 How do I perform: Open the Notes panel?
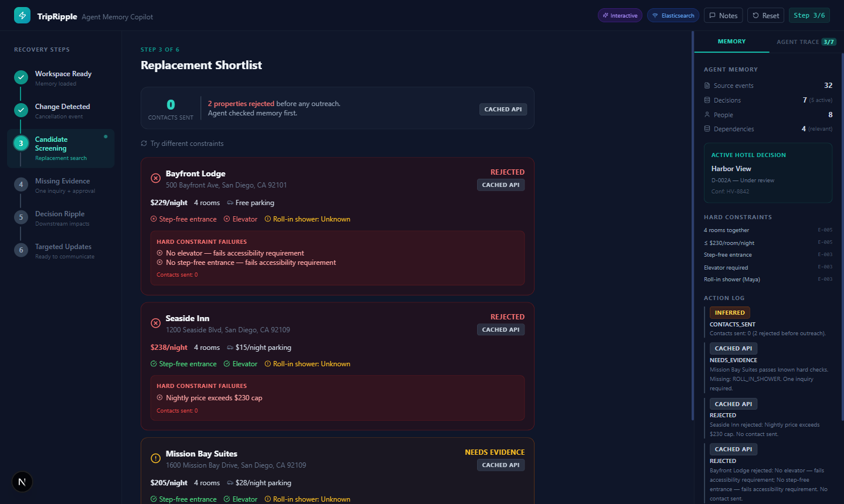pyautogui.click(x=724, y=16)
